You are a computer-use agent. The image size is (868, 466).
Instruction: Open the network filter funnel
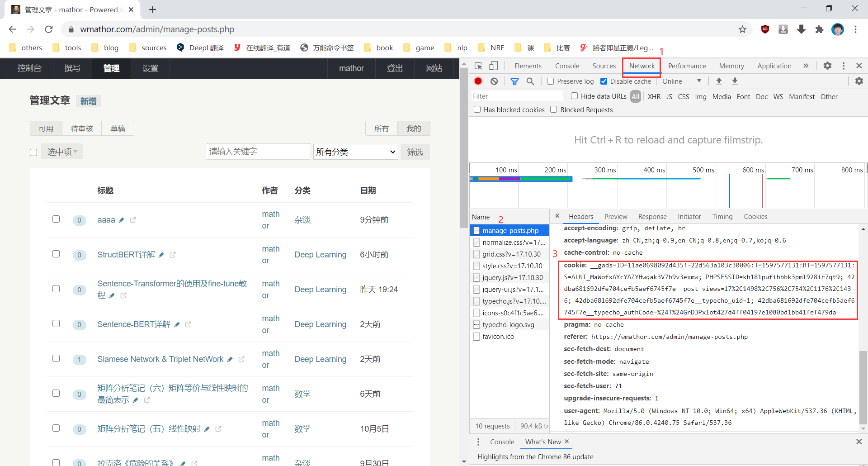click(514, 81)
